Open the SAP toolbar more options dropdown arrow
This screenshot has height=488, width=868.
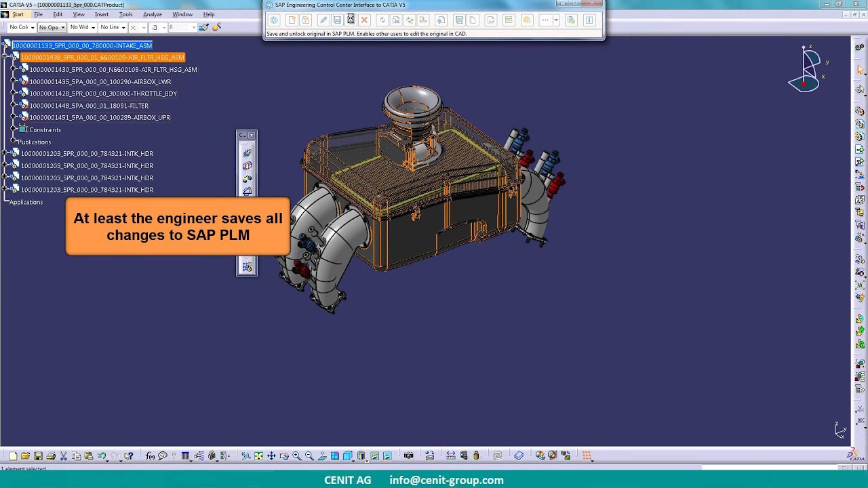pyautogui.click(x=556, y=20)
